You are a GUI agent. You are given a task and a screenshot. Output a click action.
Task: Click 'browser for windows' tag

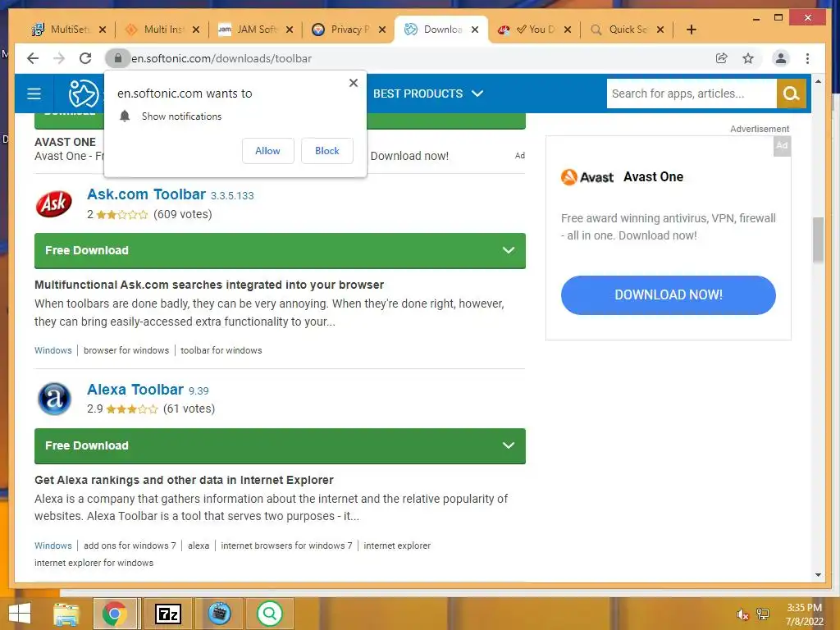tap(126, 350)
